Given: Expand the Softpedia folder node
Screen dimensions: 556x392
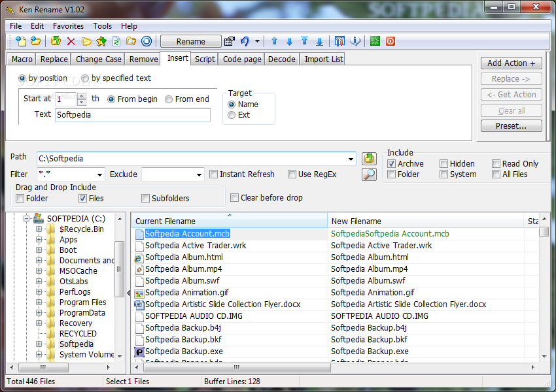Looking at the screenshot, I should [39, 344].
